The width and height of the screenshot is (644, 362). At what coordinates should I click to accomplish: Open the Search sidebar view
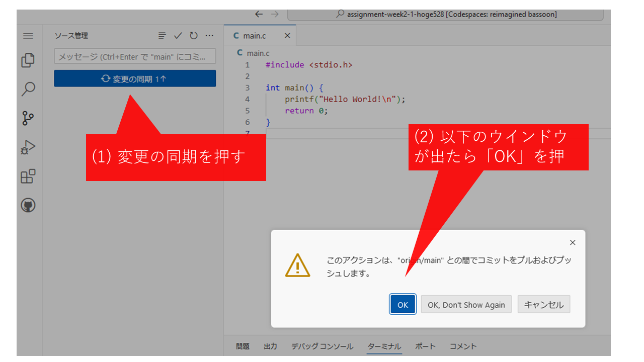(28, 89)
